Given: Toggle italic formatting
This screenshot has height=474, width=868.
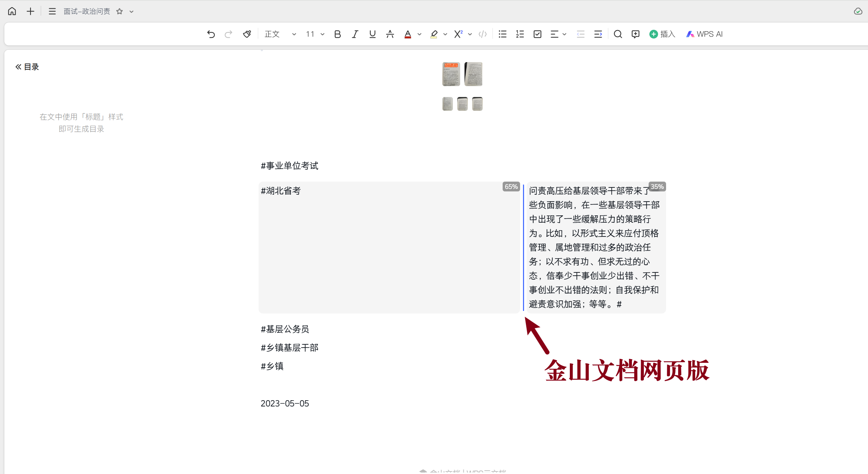Looking at the screenshot, I should click(x=355, y=34).
